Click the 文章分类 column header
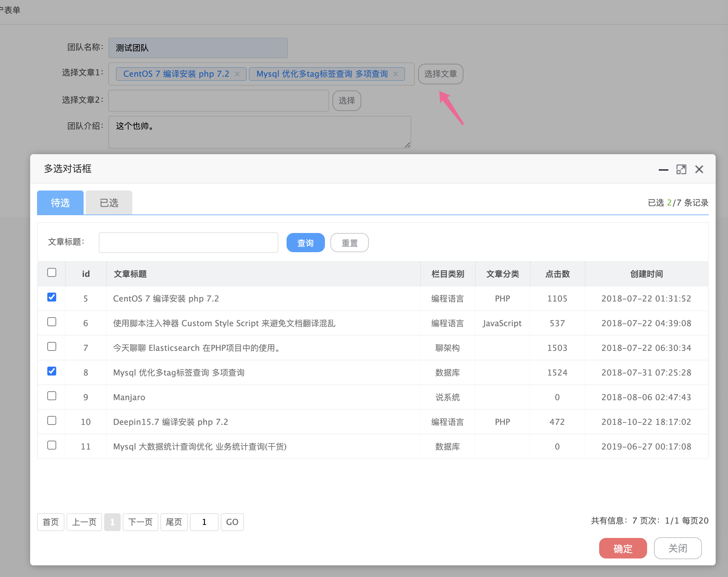 [502, 274]
